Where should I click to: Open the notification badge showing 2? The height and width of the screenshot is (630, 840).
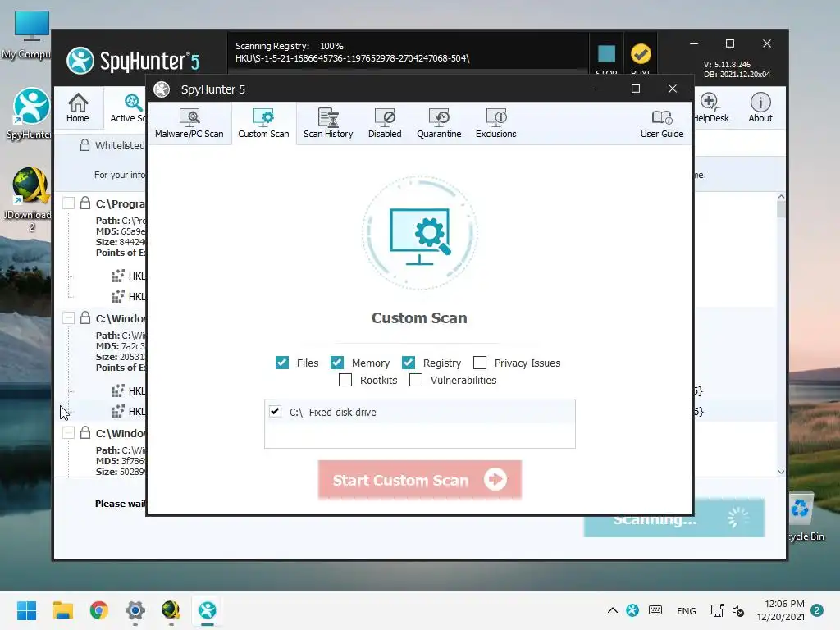point(817,610)
